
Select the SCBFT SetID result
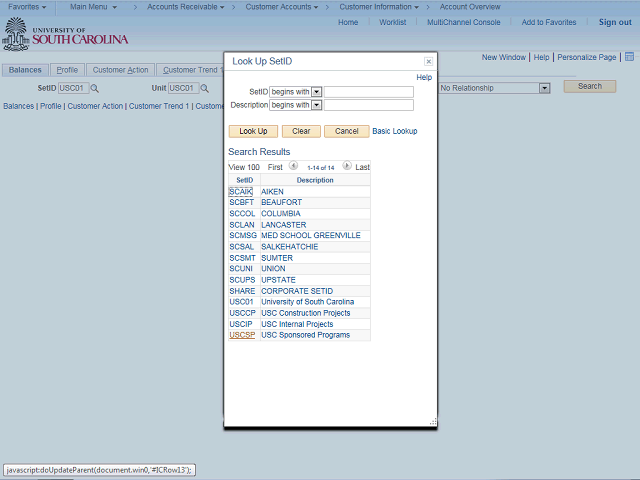pyautogui.click(x=242, y=202)
